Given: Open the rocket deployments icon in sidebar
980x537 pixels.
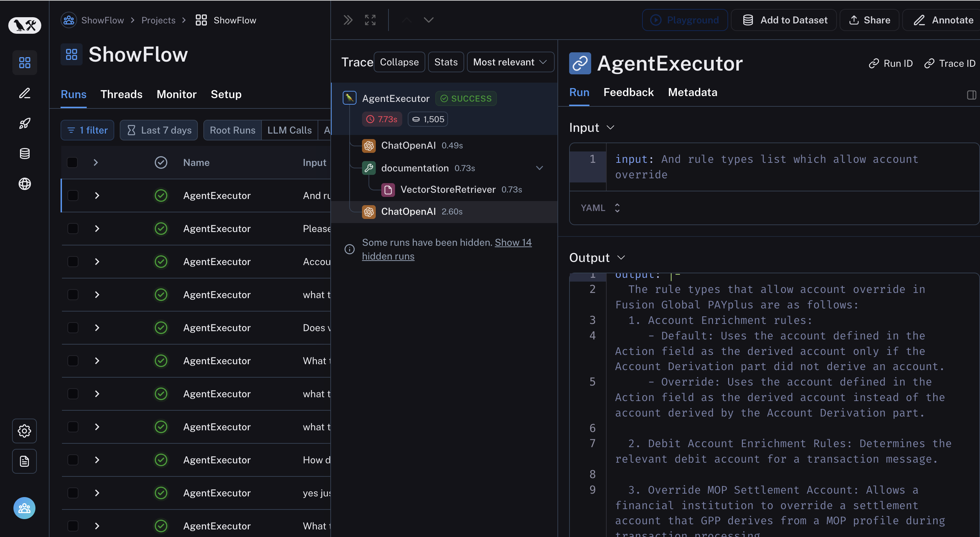Looking at the screenshot, I should tap(25, 123).
